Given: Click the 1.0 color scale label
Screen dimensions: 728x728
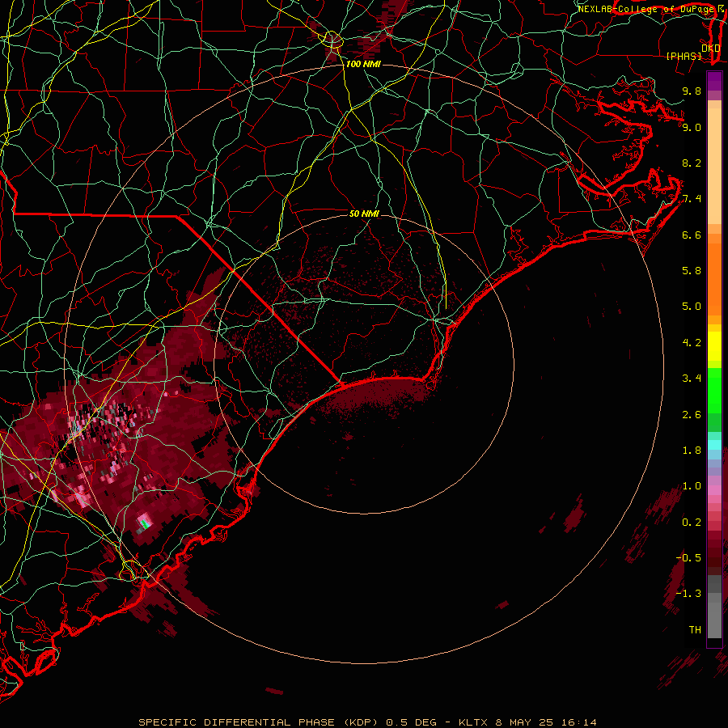Looking at the screenshot, I should (x=692, y=486).
